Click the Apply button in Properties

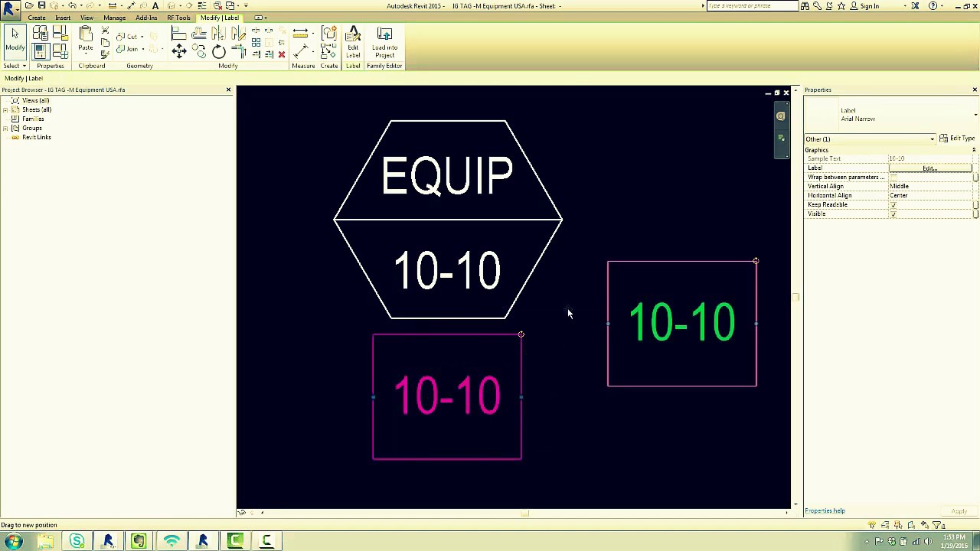pos(959,511)
